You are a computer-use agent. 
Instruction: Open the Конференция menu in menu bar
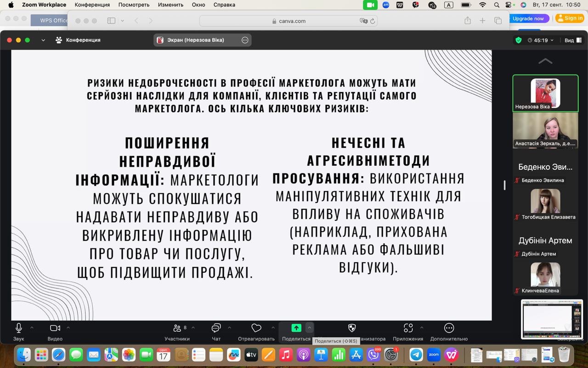92,5
